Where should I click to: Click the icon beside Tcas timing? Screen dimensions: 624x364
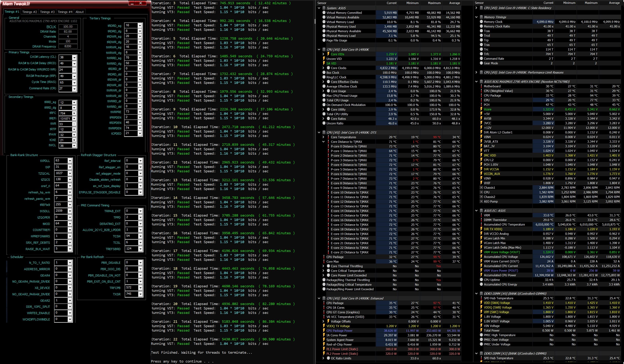coord(481,31)
